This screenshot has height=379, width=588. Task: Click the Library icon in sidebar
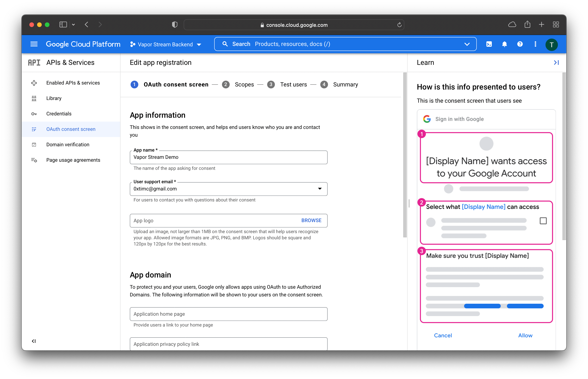click(34, 98)
